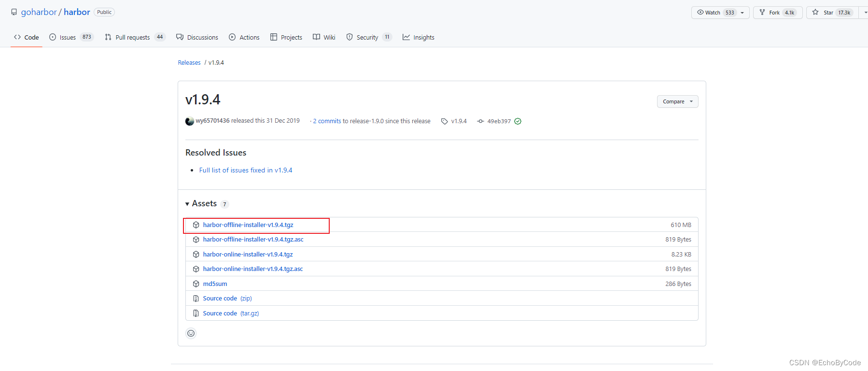Click the green verified checkmark beside commit 49eb397
Image resolution: width=868 pixels, height=371 pixels.
click(x=518, y=121)
